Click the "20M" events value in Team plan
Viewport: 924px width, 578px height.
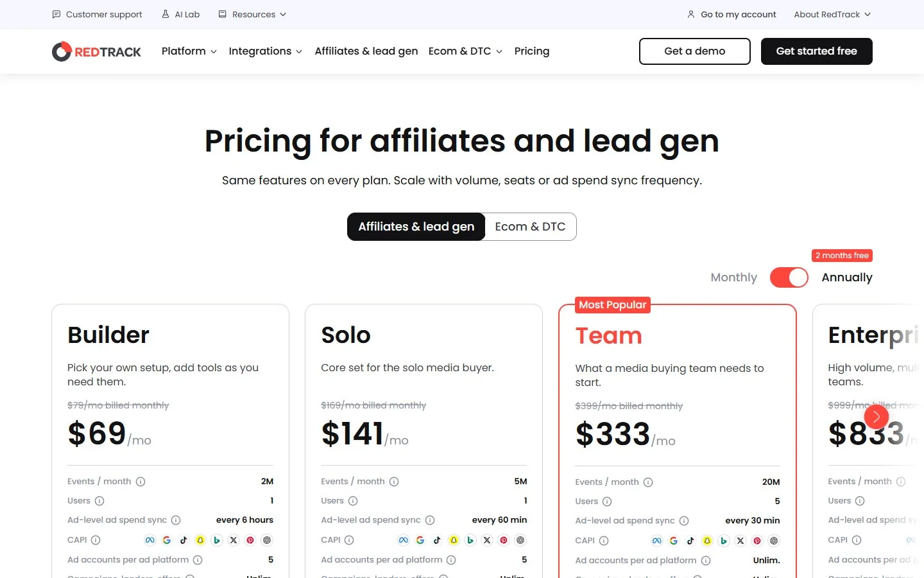click(771, 482)
